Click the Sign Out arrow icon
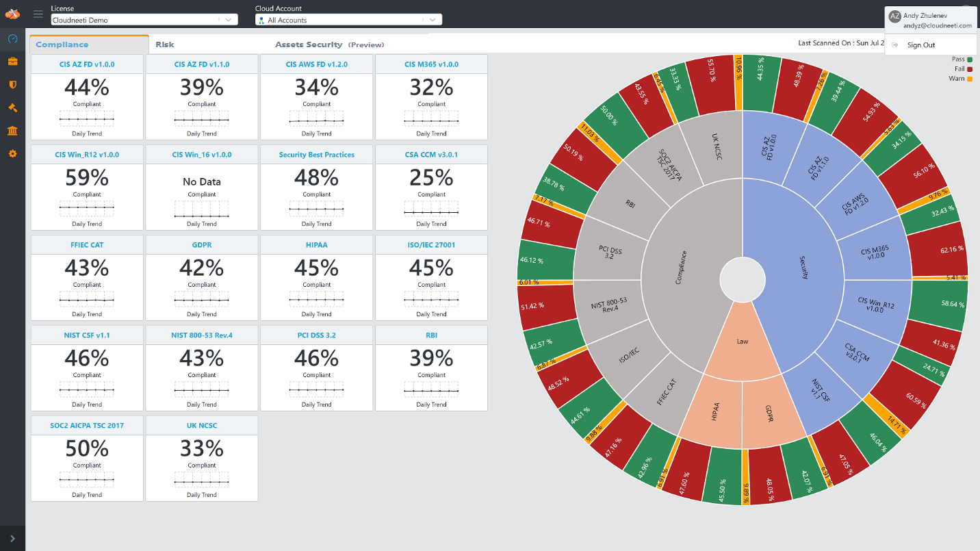 (x=895, y=45)
